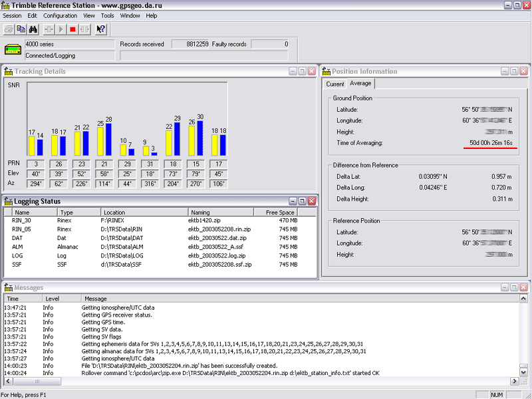The height and width of the screenshot is (399, 532).
Task: Sort logging list by Free Space column
Action: 279,212
